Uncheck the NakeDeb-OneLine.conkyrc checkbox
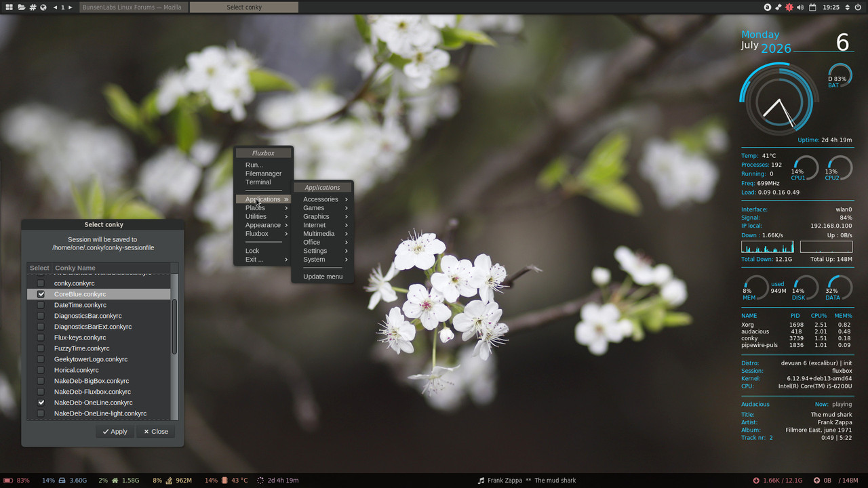 coord(41,403)
